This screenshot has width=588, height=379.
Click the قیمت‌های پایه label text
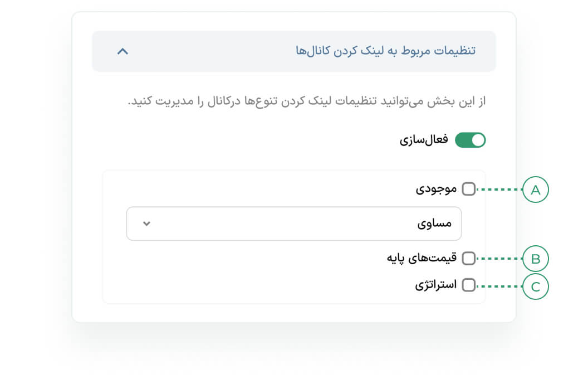coord(422,259)
